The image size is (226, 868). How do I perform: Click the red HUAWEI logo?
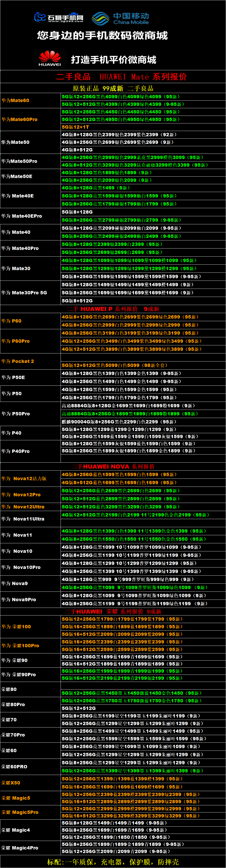point(50,58)
